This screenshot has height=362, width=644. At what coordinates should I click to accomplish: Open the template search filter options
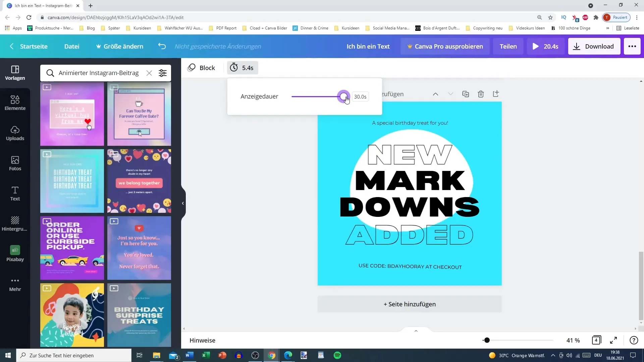(163, 73)
